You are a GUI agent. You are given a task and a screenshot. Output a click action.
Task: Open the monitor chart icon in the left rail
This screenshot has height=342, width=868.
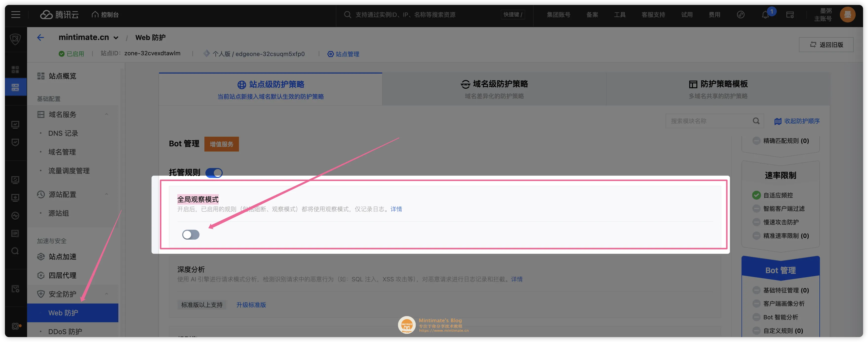click(x=15, y=124)
